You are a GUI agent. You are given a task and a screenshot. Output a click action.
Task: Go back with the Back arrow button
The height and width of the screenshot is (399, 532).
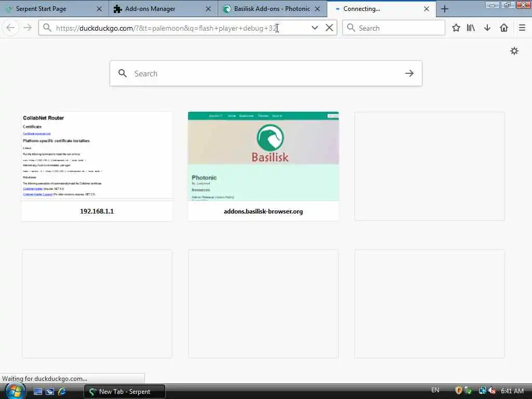(10, 28)
